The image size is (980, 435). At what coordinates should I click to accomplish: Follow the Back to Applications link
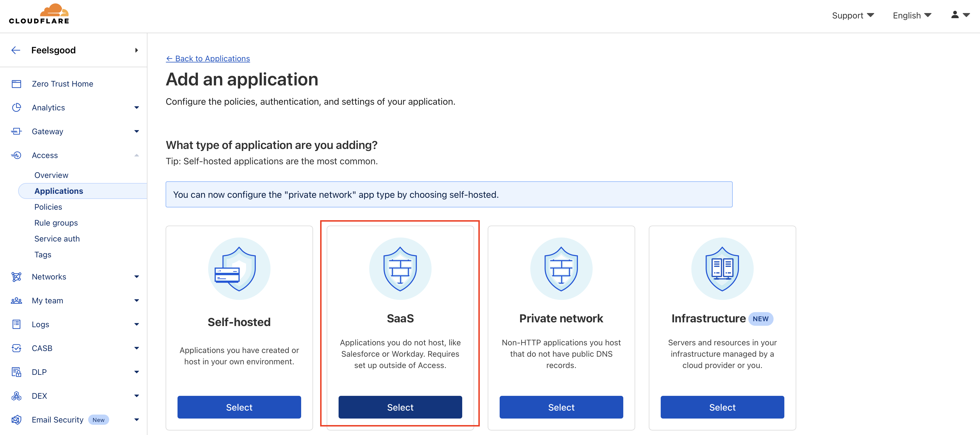click(208, 59)
